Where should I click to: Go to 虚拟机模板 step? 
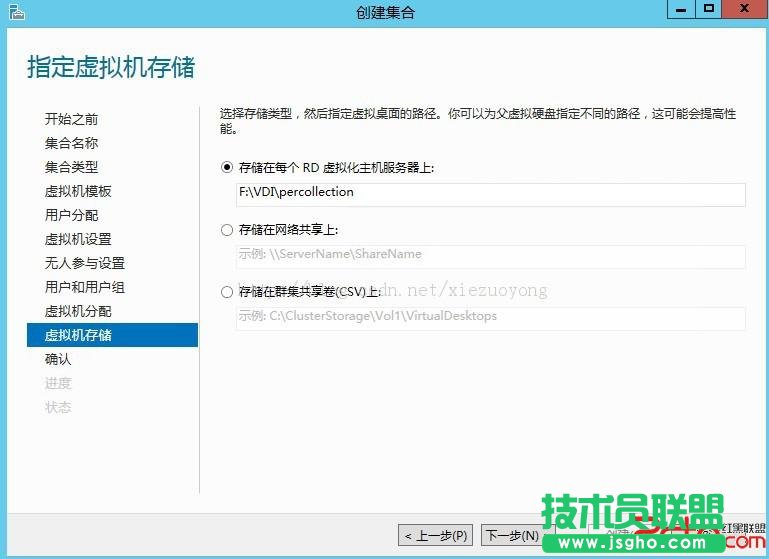(x=78, y=191)
